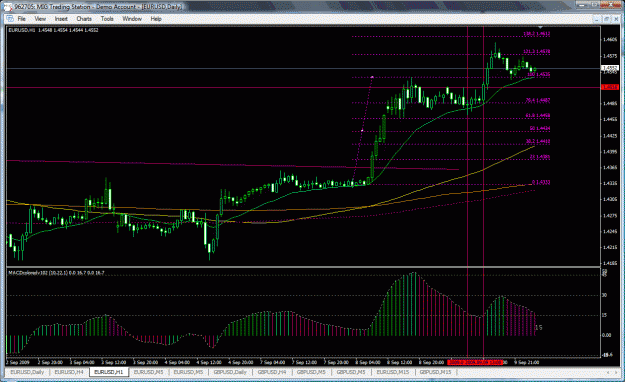625x382 pixels.
Task: Open the File menu
Action: [x=22, y=19]
